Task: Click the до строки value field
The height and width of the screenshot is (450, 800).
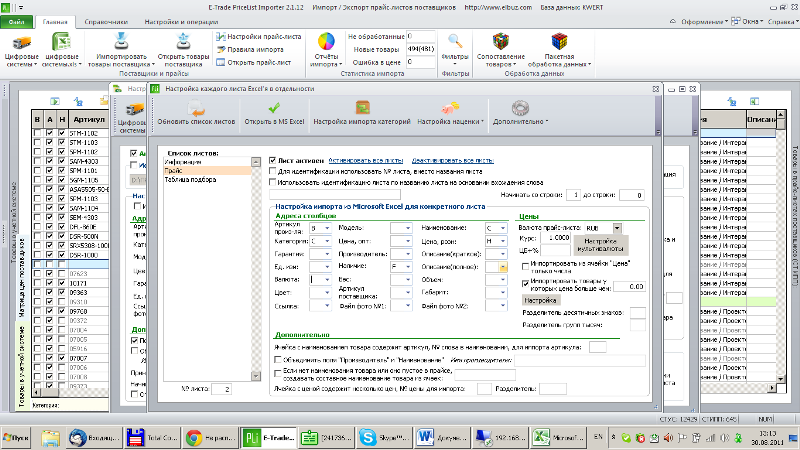Action: 631,195
